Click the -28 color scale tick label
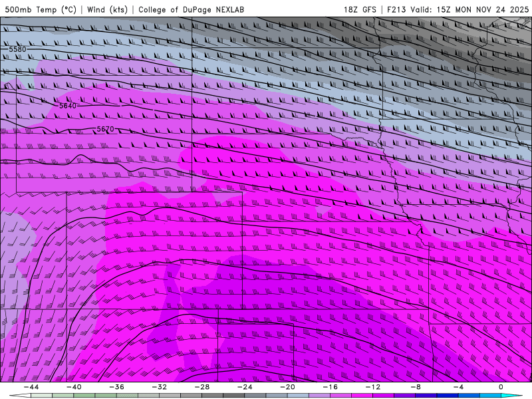The width and height of the screenshot is (532, 399). pyautogui.click(x=202, y=387)
